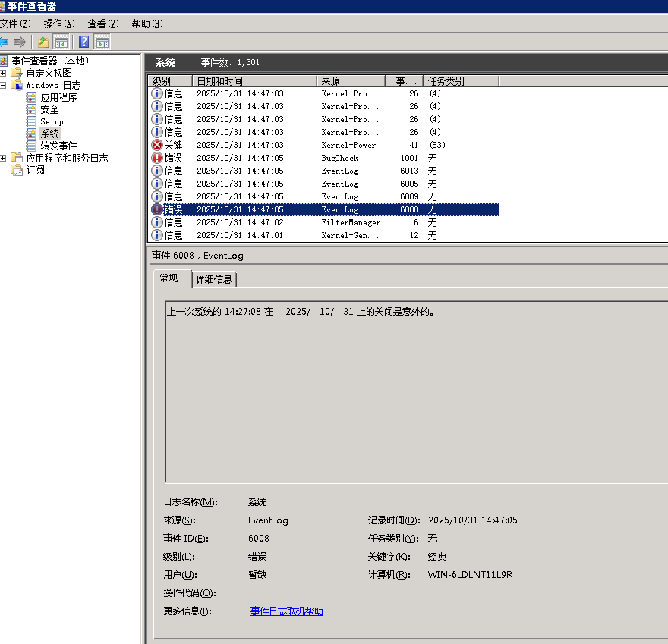Screen dimensions: 668x644
Task: Select the 安全 log in the tree
Action: (49, 109)
